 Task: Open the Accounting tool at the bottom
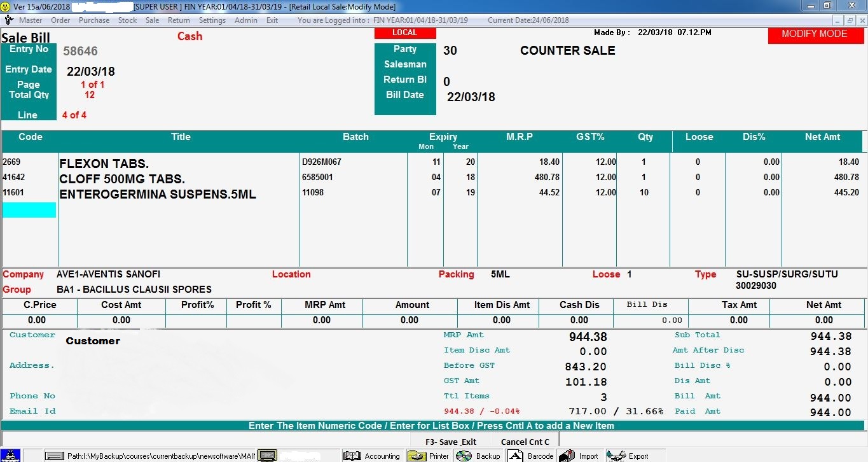379,455
